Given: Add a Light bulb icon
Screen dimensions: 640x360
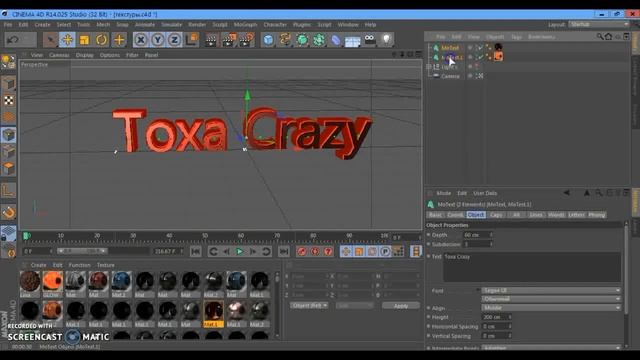Looking at the screenshot, I should [387, 40].
